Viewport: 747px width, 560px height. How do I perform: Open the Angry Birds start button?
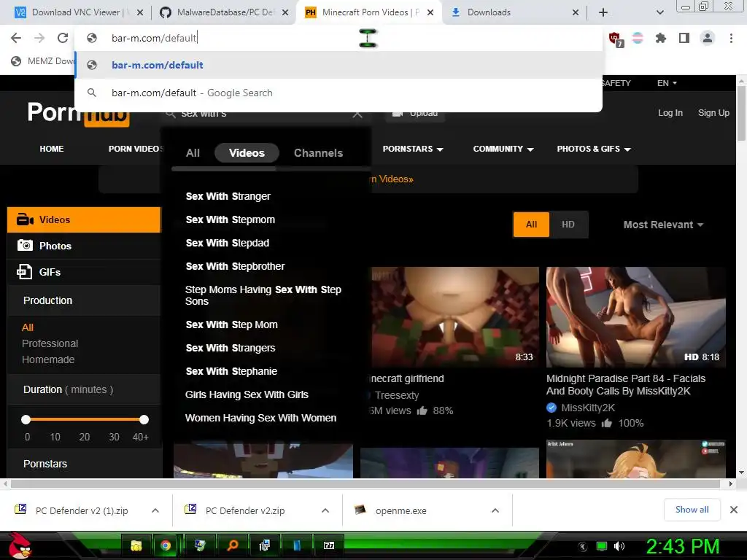click(20, 545)
